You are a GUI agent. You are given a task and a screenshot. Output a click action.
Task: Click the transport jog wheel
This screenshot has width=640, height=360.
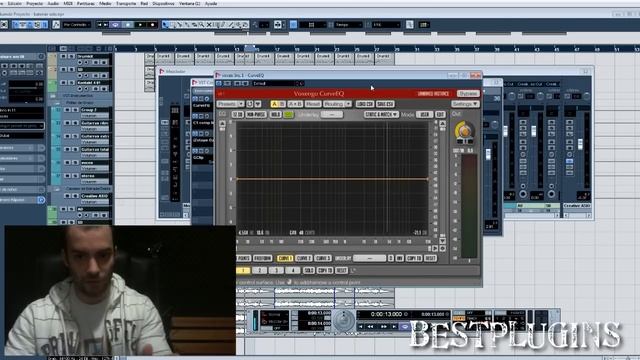[344, 320]
